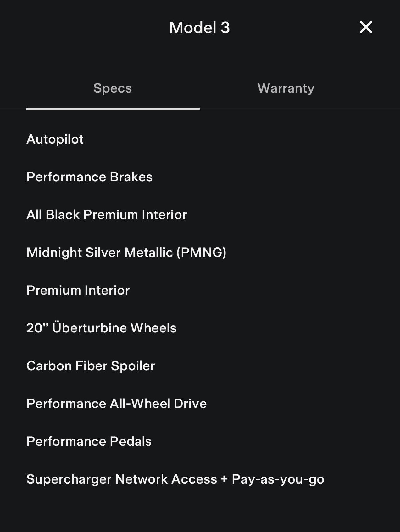The image size is (400, 532).
Task: Choose the Performance Pedals spec
Action: (x=89, y=441)
